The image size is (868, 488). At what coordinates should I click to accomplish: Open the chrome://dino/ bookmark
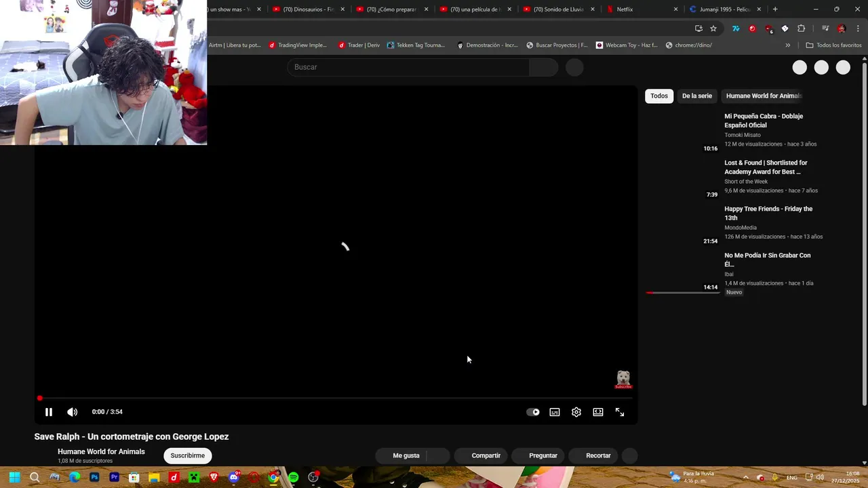(689, 45)
